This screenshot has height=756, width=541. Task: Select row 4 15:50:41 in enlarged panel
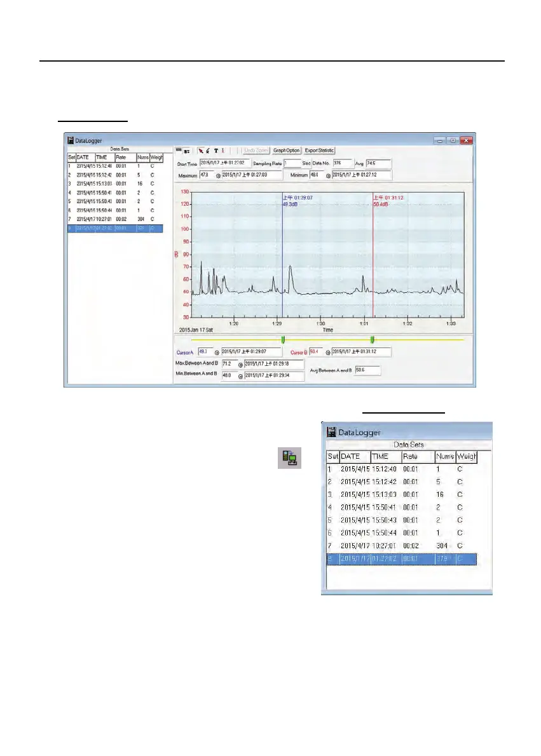coord(402,508)
